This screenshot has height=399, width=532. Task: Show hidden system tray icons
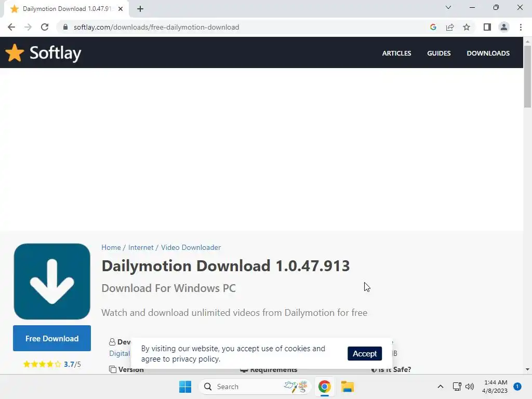[x=441, y=387]
